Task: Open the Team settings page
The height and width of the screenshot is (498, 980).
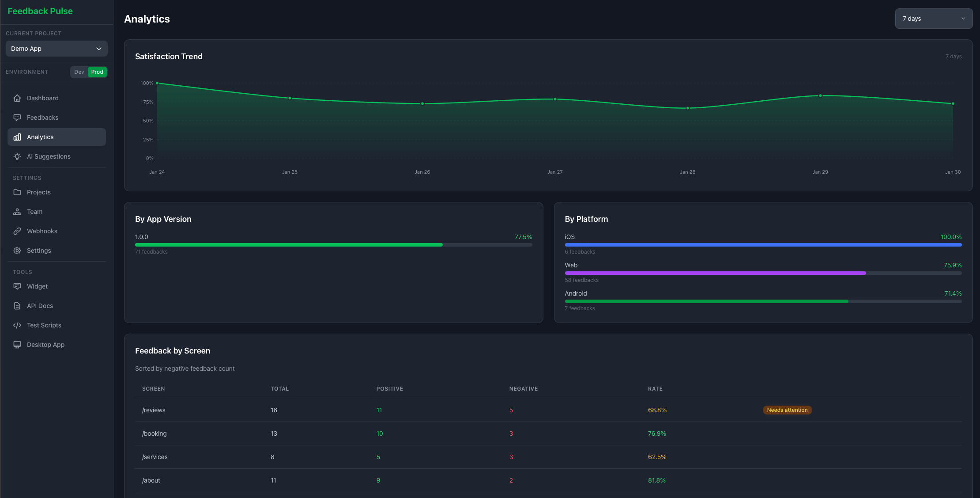Action: coord(34,211)
